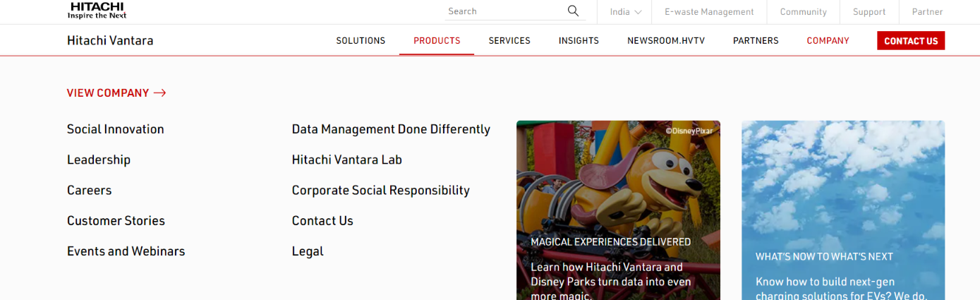980x300 pixels.
Task: Click the next-gen charging solutions text
Action: tap(841, 289)
